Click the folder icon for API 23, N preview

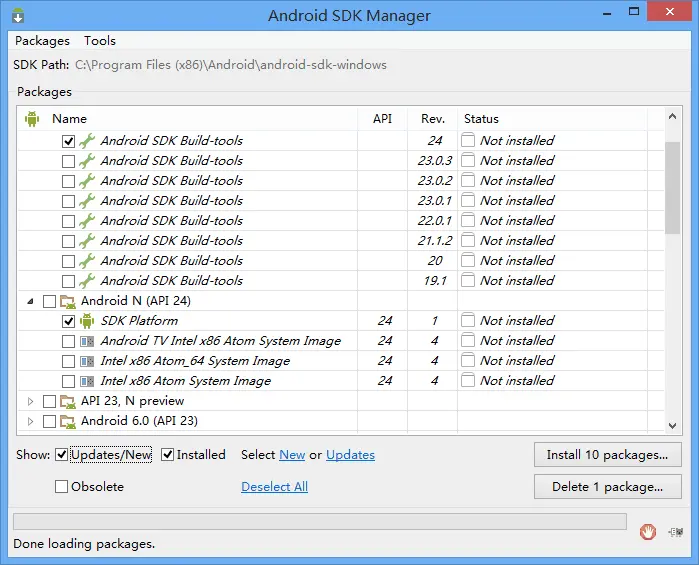click(x=68, y=402)
